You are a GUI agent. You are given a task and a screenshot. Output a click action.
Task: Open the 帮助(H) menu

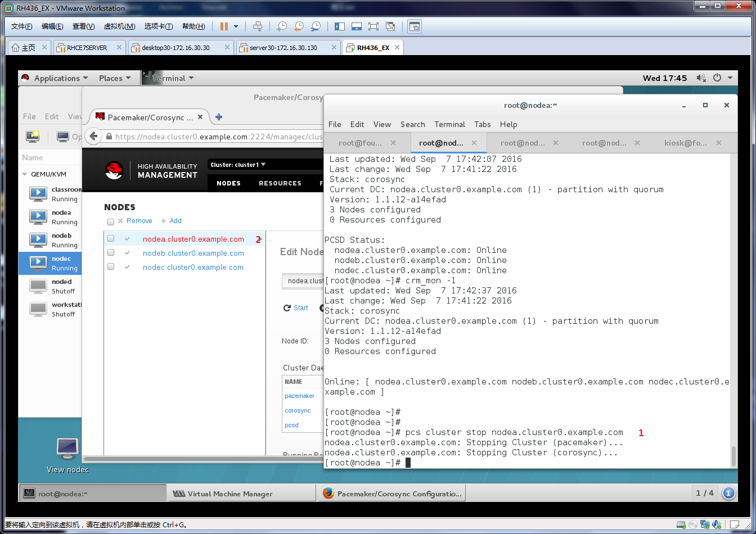pos(193,26)
